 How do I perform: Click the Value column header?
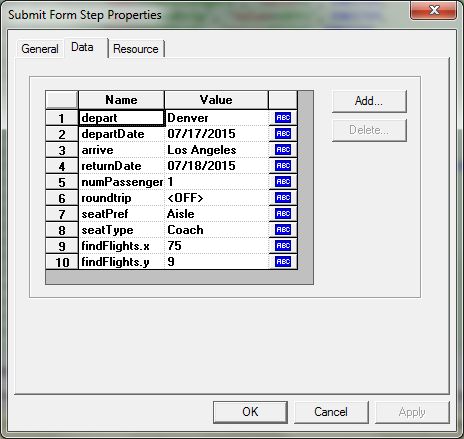216,100
